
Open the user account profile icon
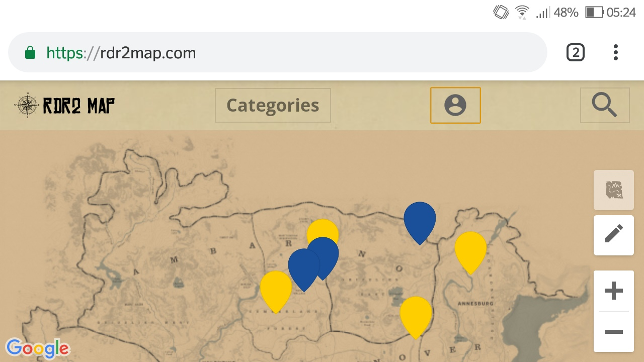(x=455, y=105)
